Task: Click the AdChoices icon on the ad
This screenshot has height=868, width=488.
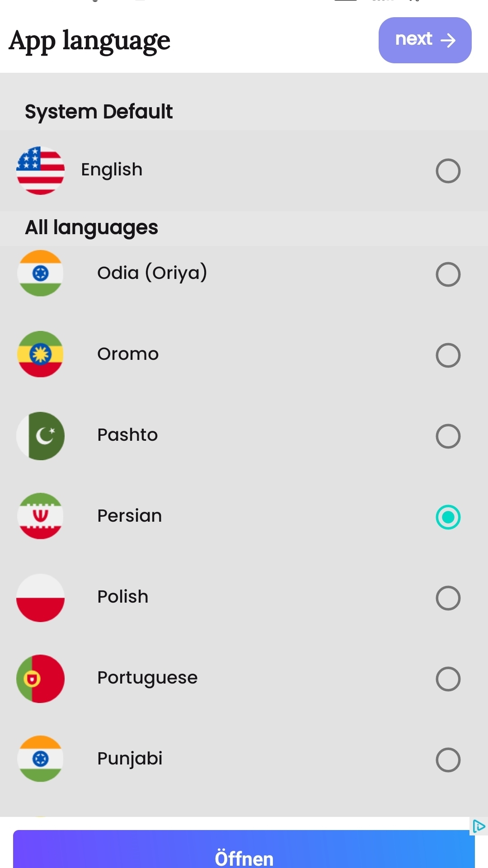Action: pos(479,826)
